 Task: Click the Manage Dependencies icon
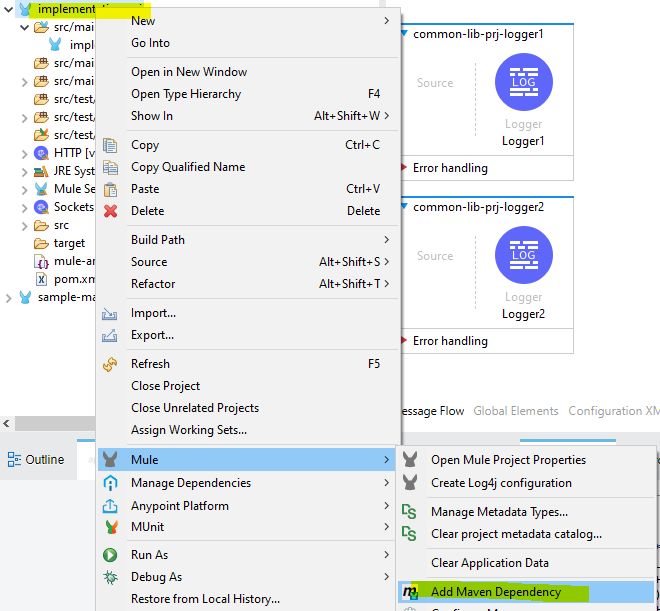click(x=110, y=483)
